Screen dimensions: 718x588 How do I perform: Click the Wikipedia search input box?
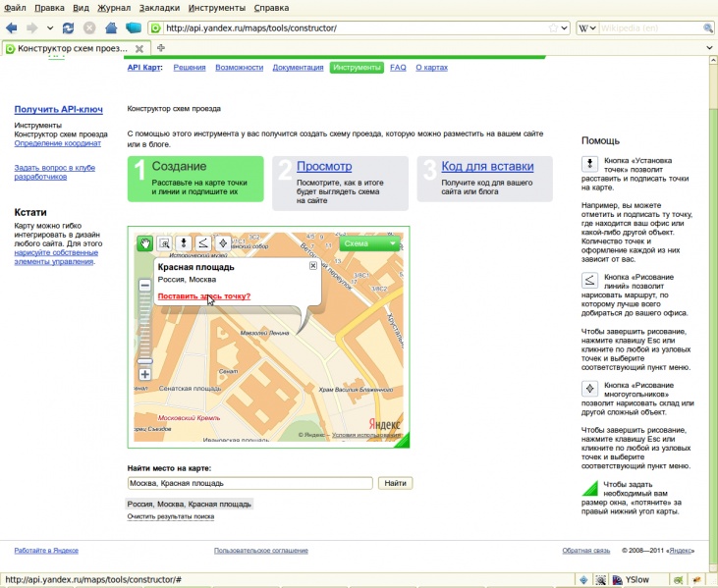point(650,27)
